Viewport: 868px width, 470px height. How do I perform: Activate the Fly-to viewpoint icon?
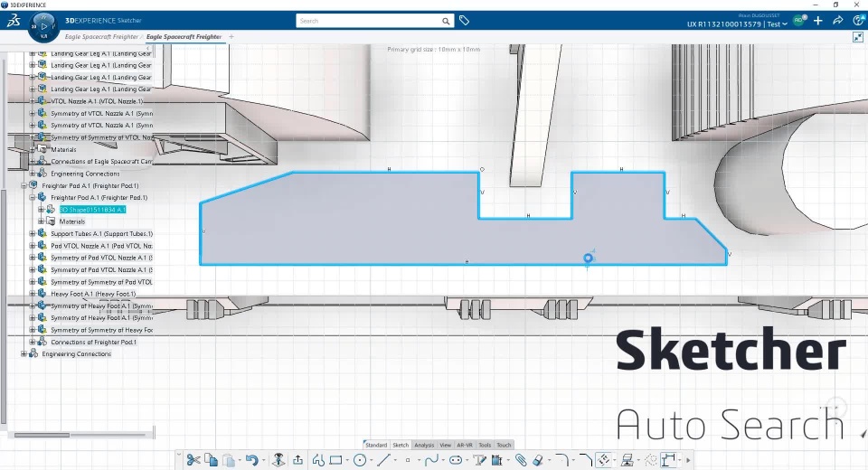coord(279,460)
